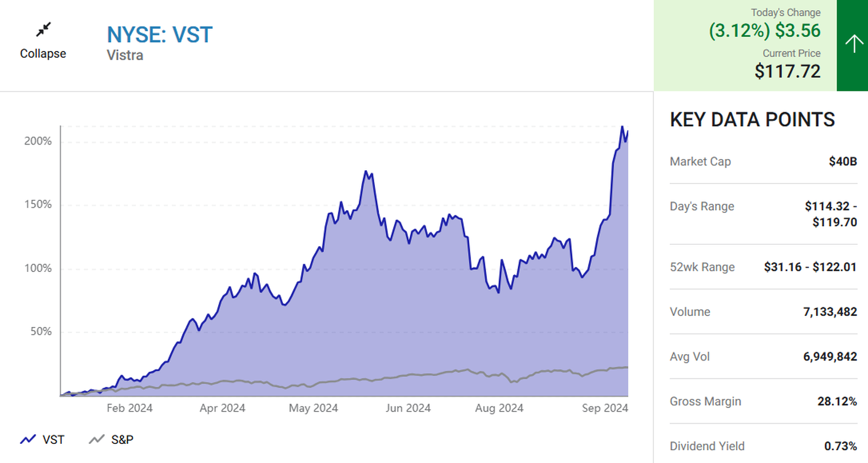The height and width of the screenshot is (463, 868).
Task: Click the VST legend line icon
Action: pyautogui.click(x=28, y=440)
